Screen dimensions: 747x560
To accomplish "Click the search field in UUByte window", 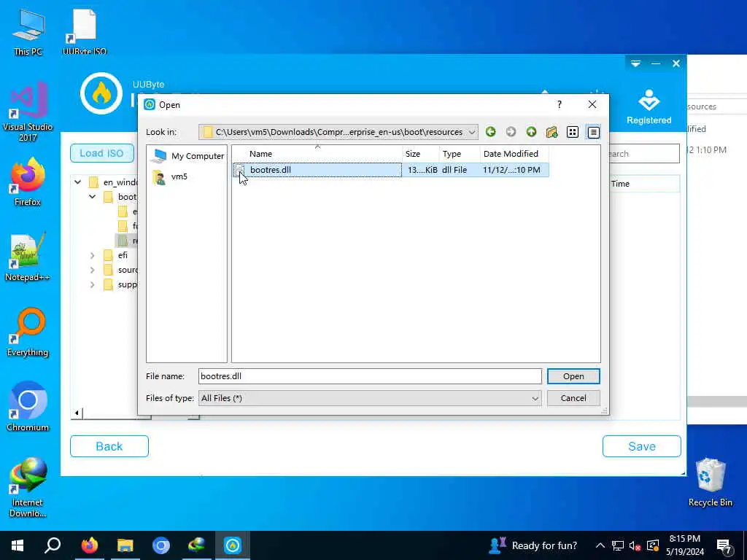I will [644, 154].
